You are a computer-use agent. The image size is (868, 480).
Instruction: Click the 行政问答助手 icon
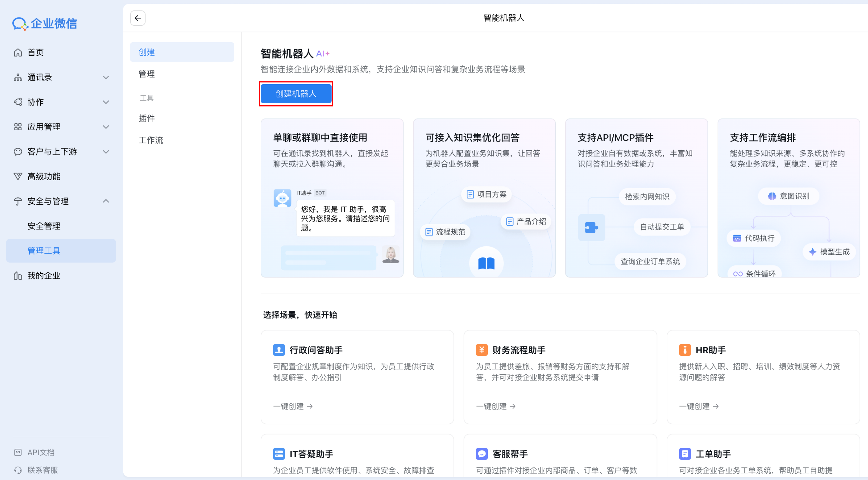279,350
